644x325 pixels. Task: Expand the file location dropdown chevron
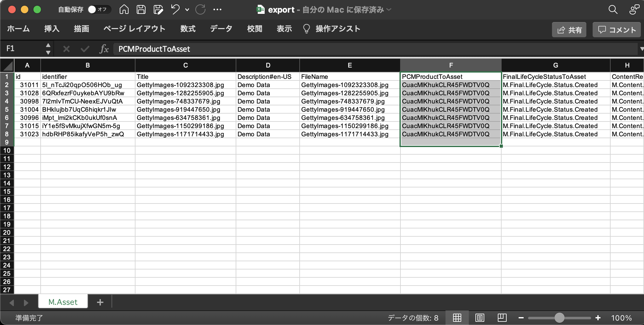click(389, 10)
